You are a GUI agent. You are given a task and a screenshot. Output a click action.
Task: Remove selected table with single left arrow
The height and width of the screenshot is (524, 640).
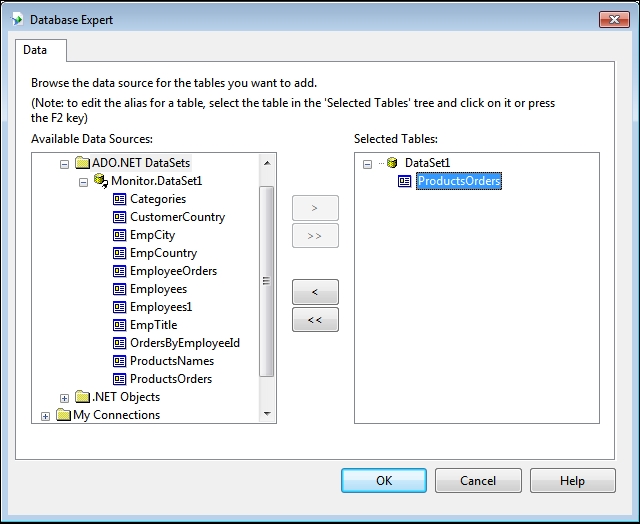pos(315,292)
